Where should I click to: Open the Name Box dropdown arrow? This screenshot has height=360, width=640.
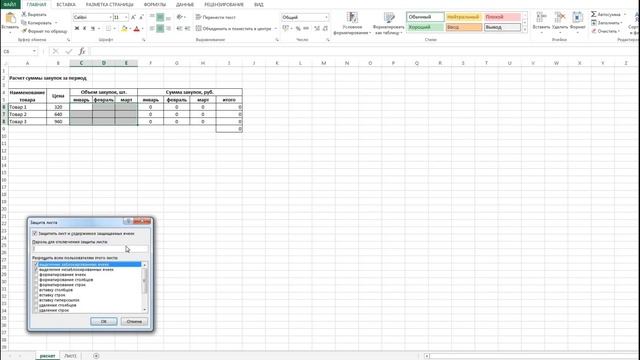click(34, 51)
